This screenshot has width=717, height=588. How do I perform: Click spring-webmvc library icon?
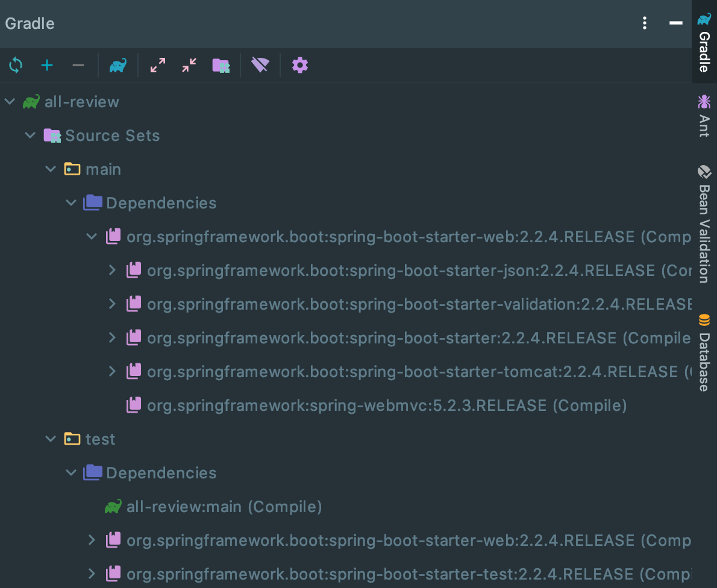click(x=134, y=405)
